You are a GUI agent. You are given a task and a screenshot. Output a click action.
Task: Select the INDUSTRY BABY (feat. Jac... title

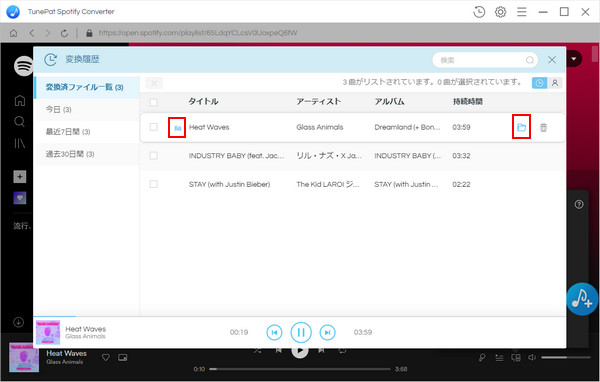click(x=236, y=156)
